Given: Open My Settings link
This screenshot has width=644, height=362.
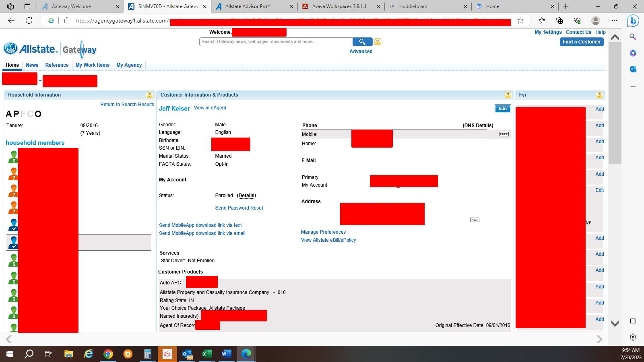Looking at the screenshot, I should pyautogui.click(x=548, y=32).
